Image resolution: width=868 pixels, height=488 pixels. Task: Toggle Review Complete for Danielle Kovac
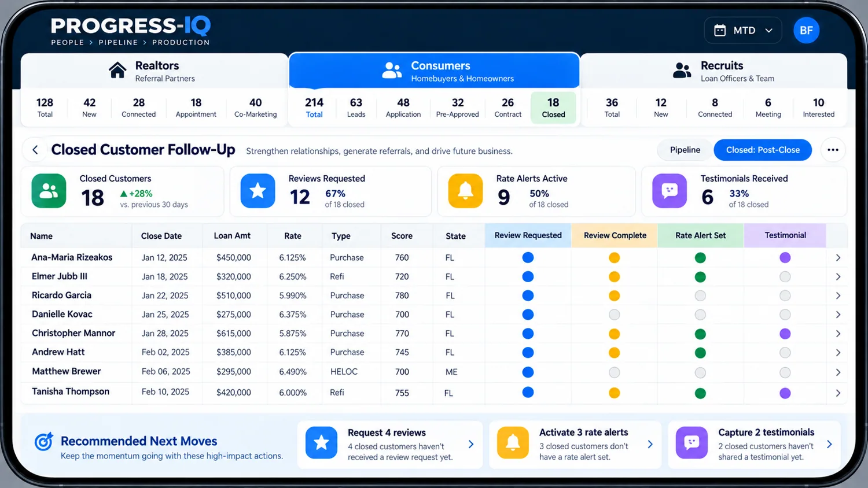point(615,315)
